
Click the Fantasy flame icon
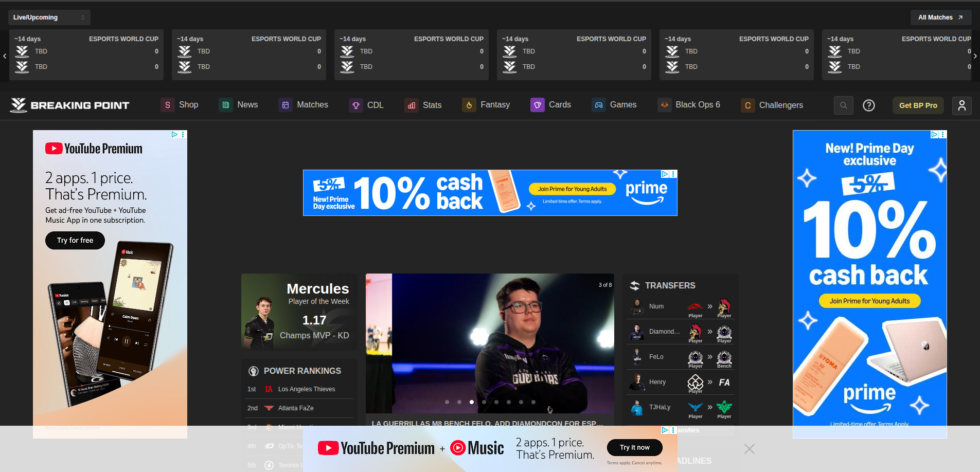(469, 105)
